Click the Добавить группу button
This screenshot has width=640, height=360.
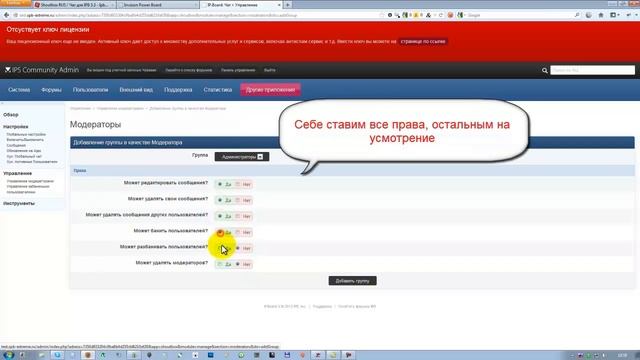coord(352,281)
